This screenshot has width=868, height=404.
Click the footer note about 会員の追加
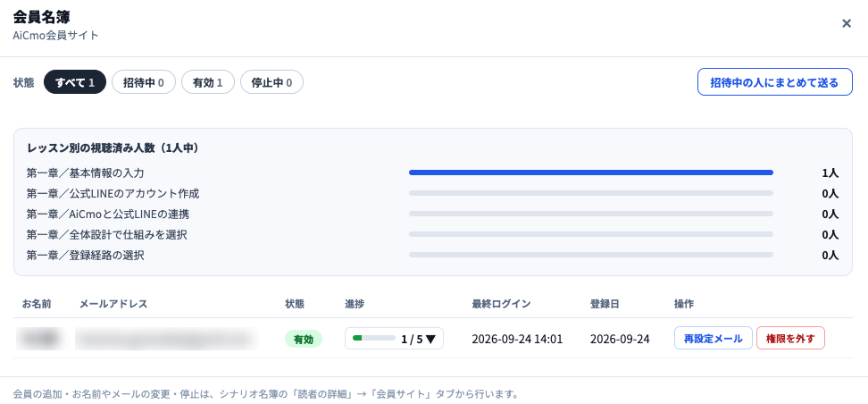click(266, 394)
